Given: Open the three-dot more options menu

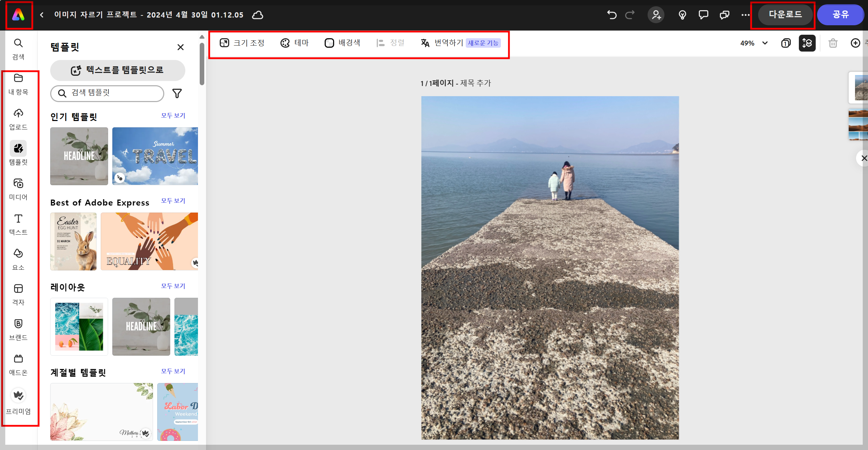Looking at the screenshot, I should (x=746, y=15).
